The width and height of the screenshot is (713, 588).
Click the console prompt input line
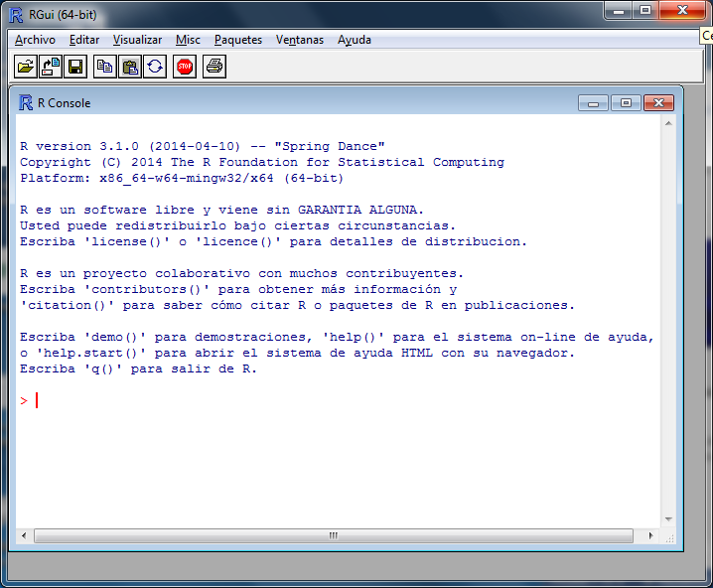tap(338, 400)
